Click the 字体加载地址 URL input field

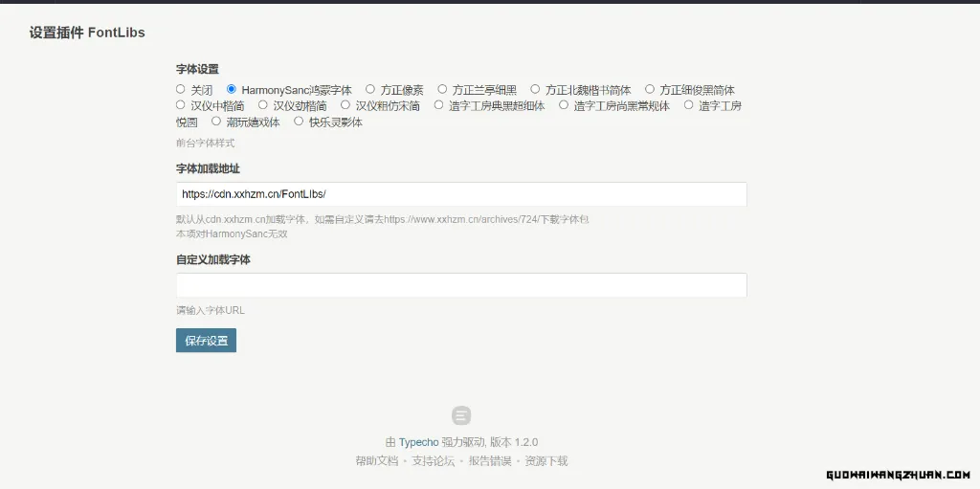tap(461, 194)
